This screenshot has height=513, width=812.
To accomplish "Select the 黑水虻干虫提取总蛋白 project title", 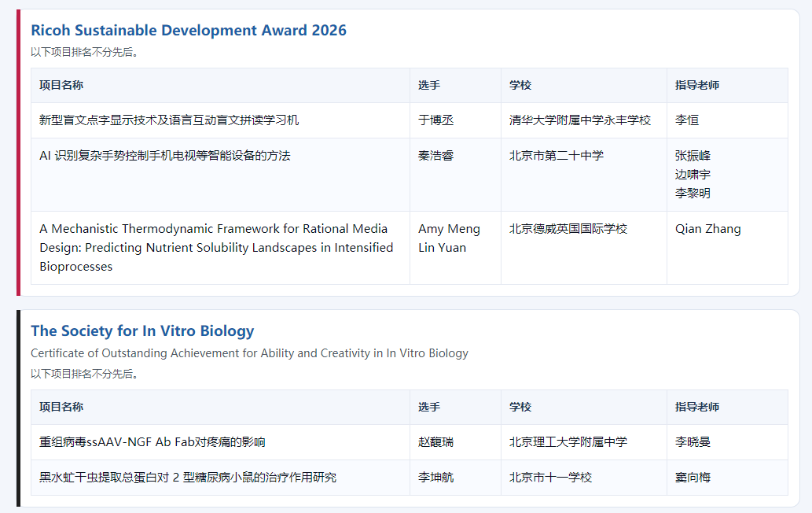I will click(188, 478).
